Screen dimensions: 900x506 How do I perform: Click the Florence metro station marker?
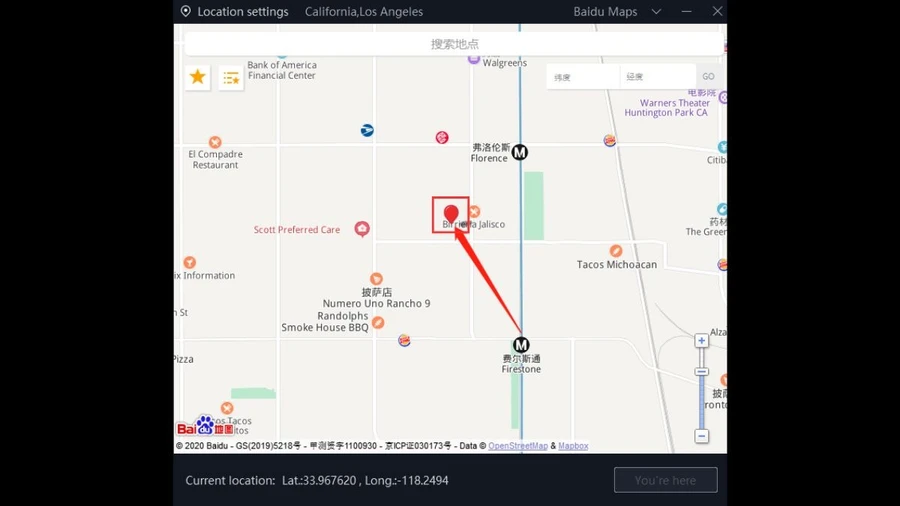click(x=519, y=153)
